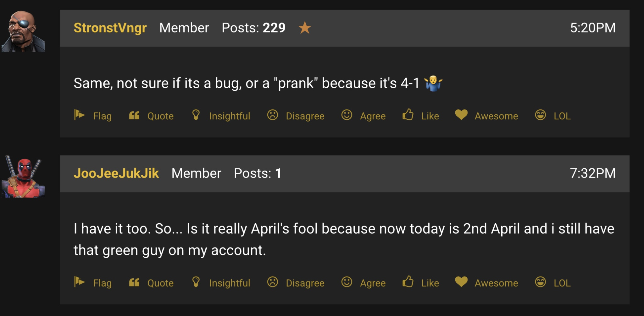Open StronstVngr's profile via username link
Viewport: 644px width, 316px height.
(110, 28)
